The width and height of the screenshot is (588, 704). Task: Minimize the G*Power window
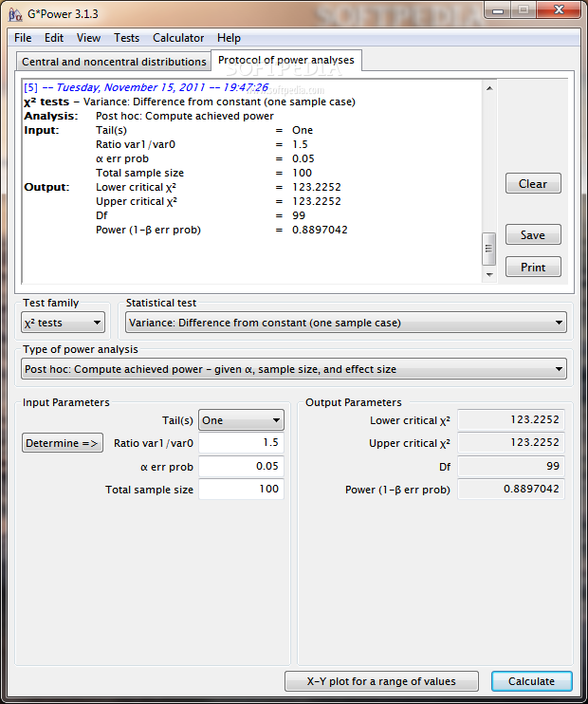coord(498,10)
